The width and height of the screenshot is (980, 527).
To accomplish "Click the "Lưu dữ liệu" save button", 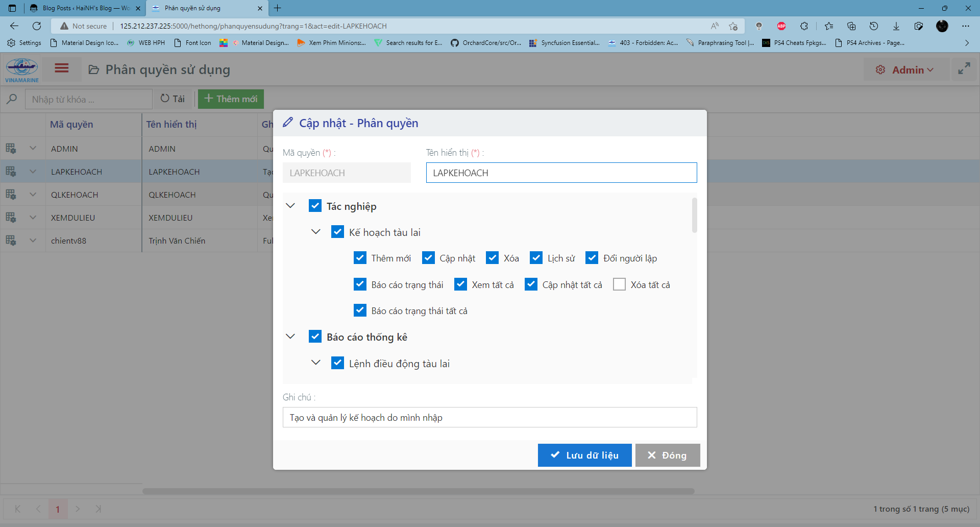I will 584,455.
